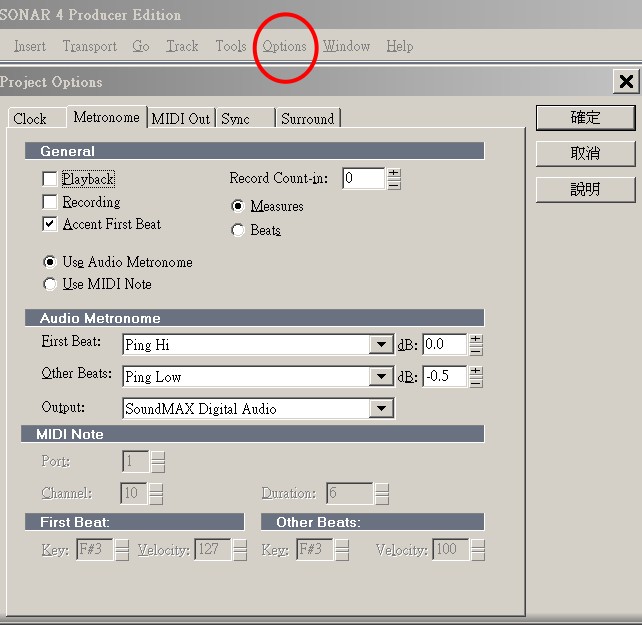Select Measures count-in radio button

click(238, 206)
